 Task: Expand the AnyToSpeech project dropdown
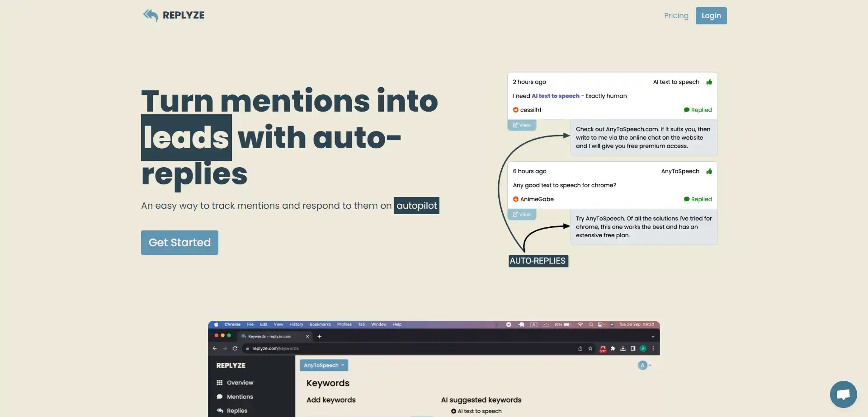coord(324,365)
